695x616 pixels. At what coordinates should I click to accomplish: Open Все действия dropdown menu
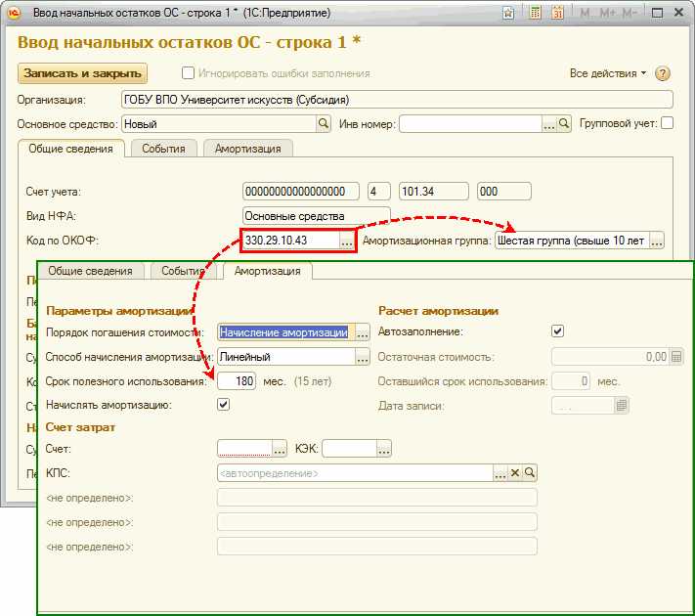(608, 73)
